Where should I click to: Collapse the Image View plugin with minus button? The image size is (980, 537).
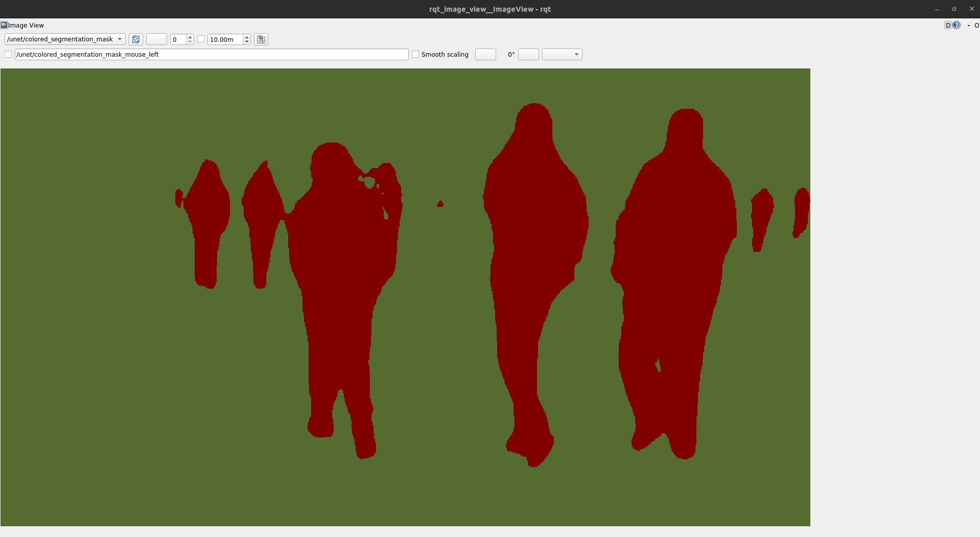(968, 25)
